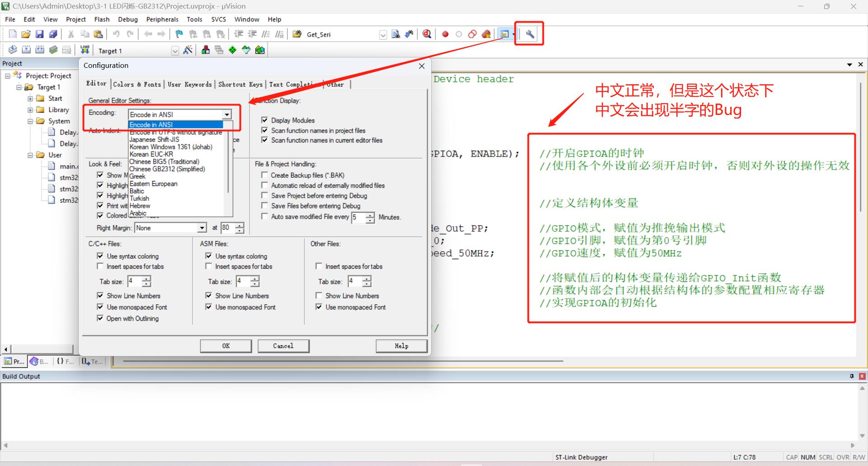Expand the Library folder in project tree
868x466 pixels.
[x=30, y=110]
